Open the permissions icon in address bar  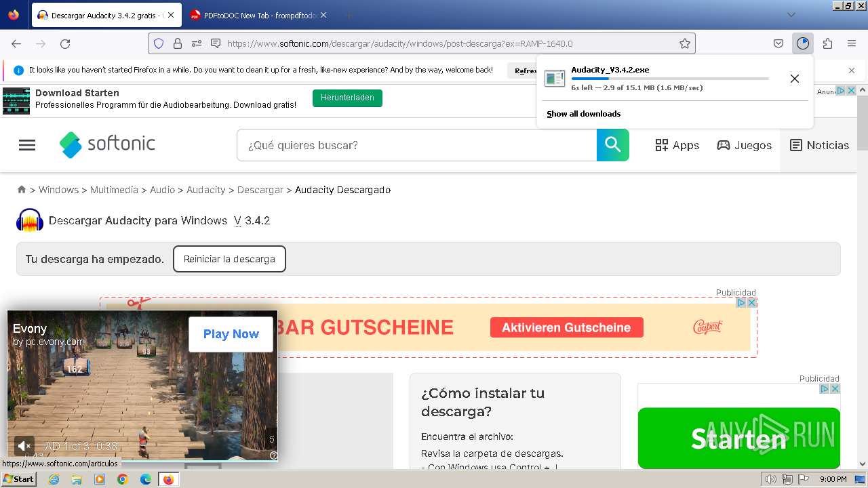click(197, 43)
